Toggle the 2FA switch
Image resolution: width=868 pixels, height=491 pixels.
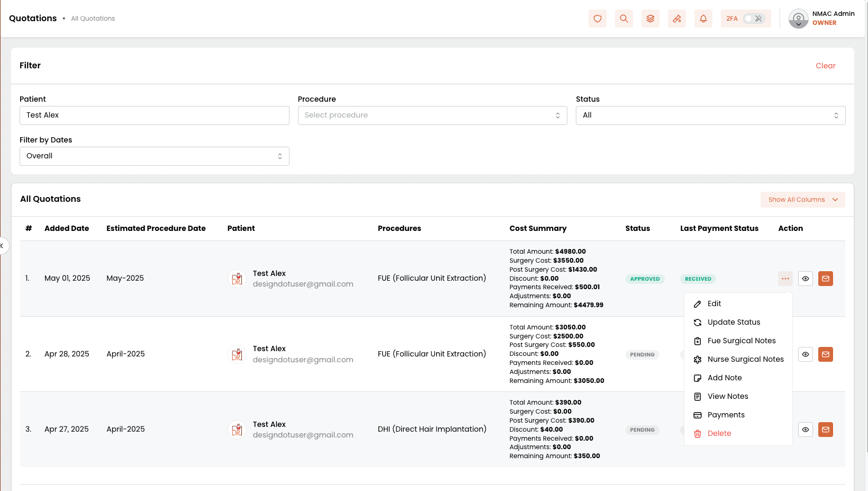tap(753, 19)
